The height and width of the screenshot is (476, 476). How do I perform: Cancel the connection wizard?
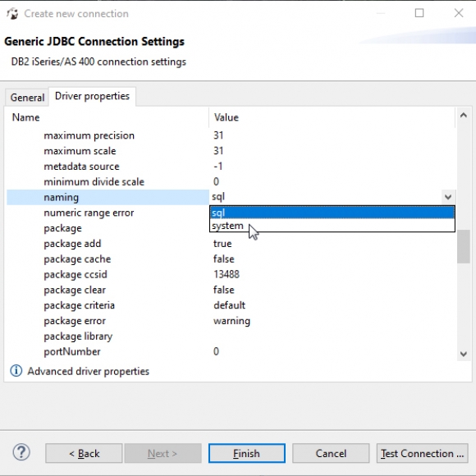pyautogui.click(x=331, y=453)
